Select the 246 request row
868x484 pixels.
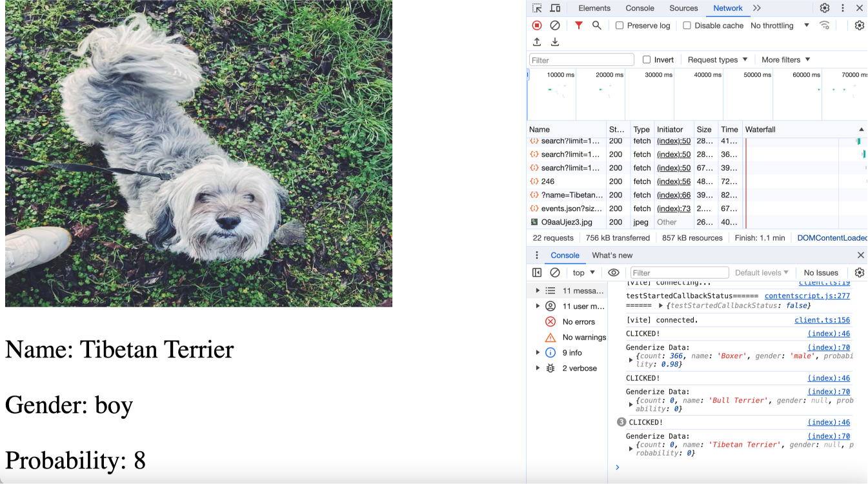point(697,181)
